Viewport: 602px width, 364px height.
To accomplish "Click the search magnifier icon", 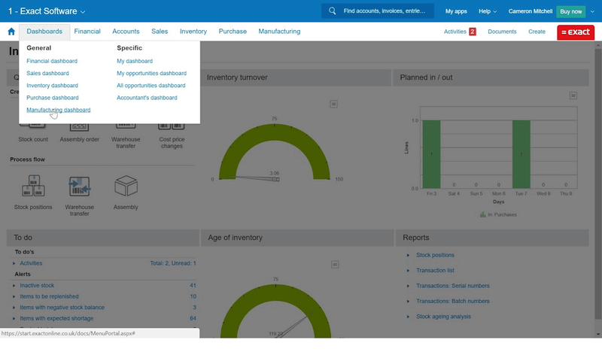I will [x=333, y=11].
